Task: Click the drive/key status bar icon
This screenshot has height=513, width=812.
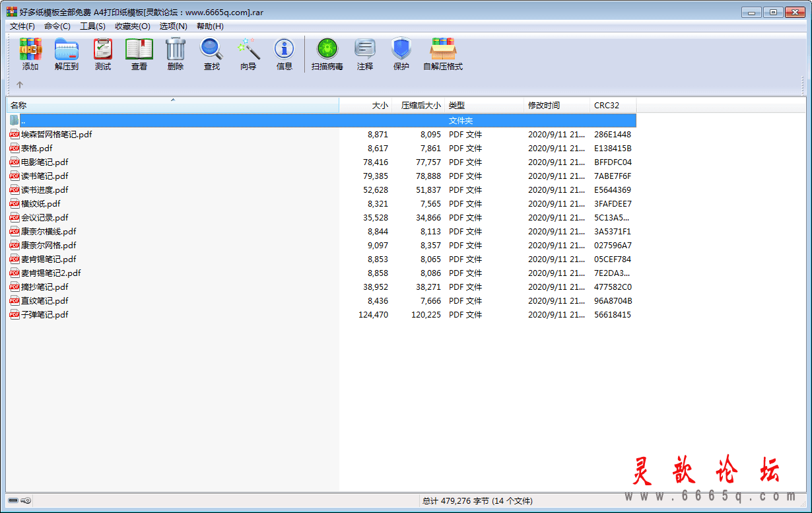Action: click(x=19, y=500)
